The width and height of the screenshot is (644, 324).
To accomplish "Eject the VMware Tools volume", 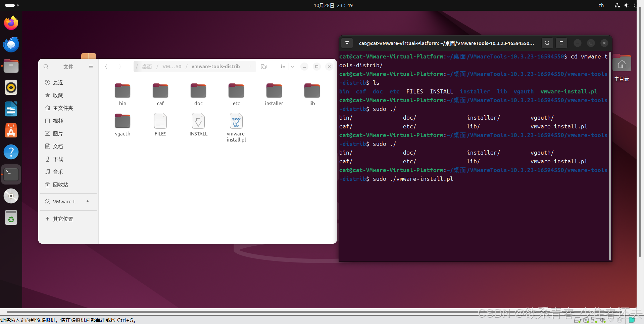I will (x=88, y=202).
